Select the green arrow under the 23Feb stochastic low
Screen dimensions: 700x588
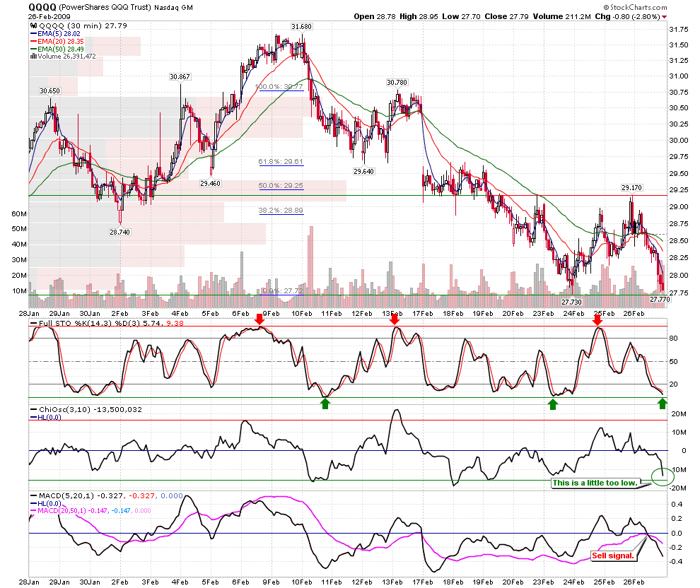coord(553,404)
